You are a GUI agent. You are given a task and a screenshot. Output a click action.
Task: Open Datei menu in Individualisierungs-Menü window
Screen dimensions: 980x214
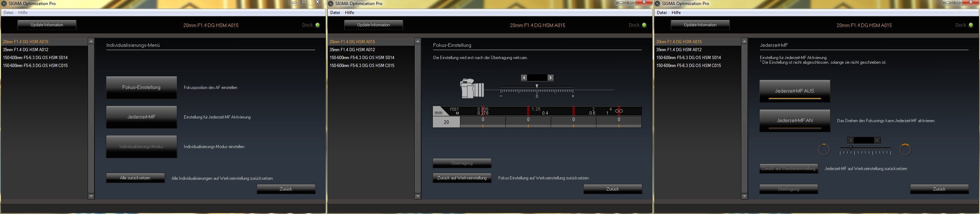(8, 13)
